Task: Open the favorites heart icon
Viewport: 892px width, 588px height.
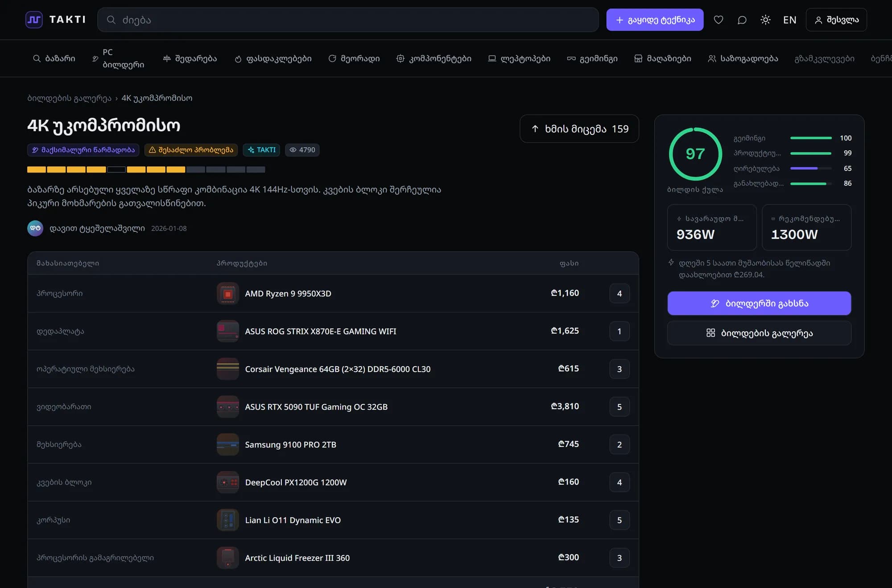Action: click(718, 20)
